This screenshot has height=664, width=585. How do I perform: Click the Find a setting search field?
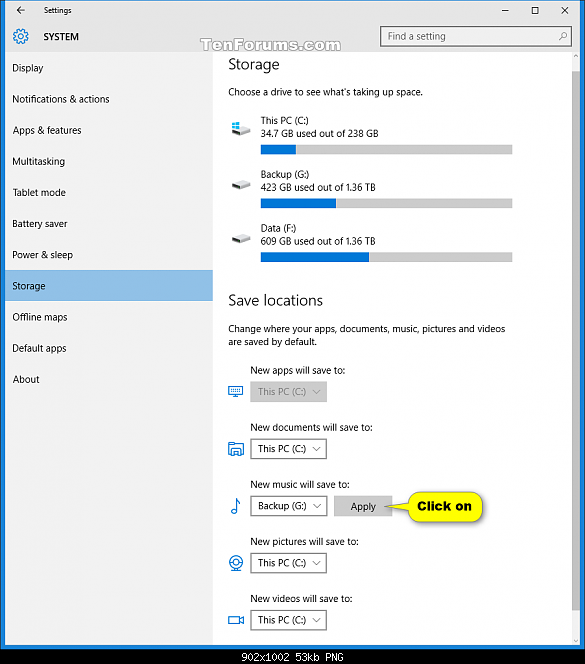tap(476, 36)
